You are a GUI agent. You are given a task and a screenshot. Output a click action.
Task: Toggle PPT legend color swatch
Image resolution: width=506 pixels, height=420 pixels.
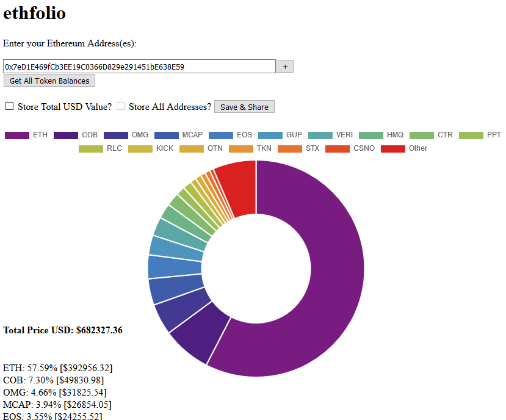click(471, 136)
